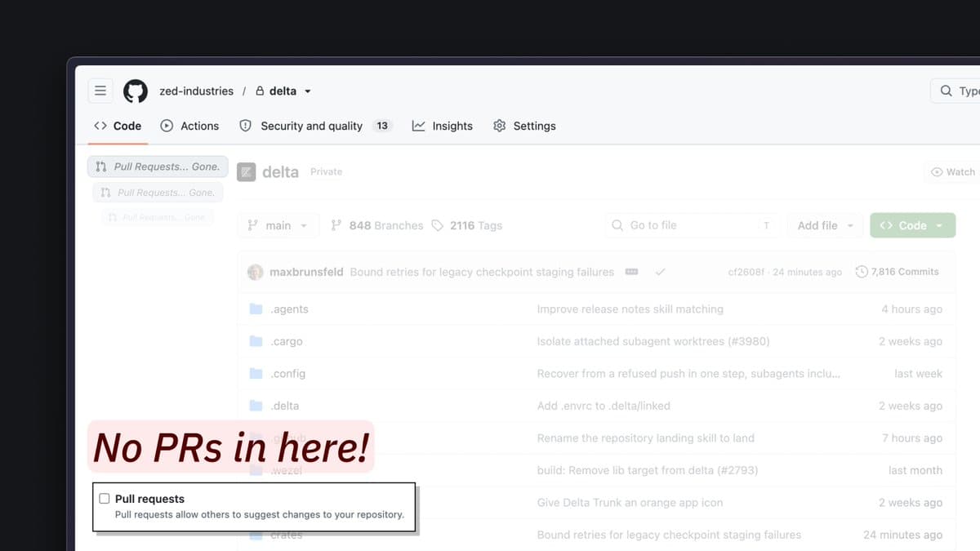
Task: Click the Go to file search field
Action: click(x=693, y=225)
